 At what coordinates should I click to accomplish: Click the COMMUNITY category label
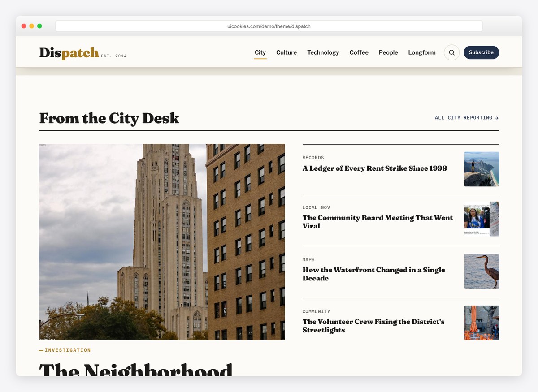(x=316, y=311)
